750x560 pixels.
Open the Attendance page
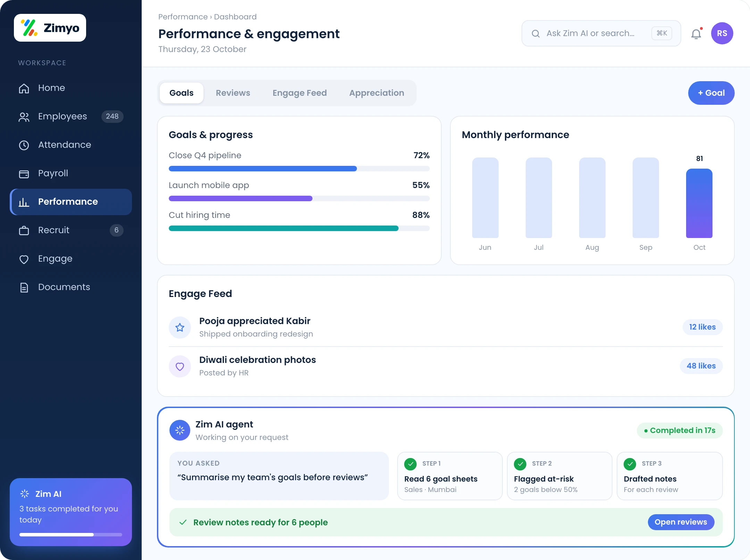coord(71,145)
